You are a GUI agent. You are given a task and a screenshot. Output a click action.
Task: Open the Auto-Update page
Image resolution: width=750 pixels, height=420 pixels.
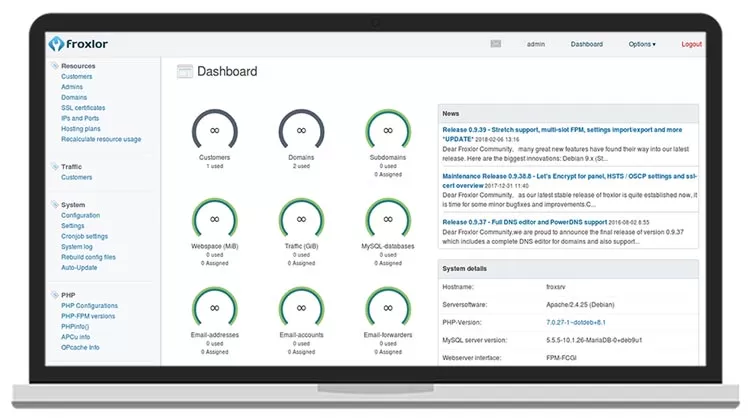click(x=79, y=268)
